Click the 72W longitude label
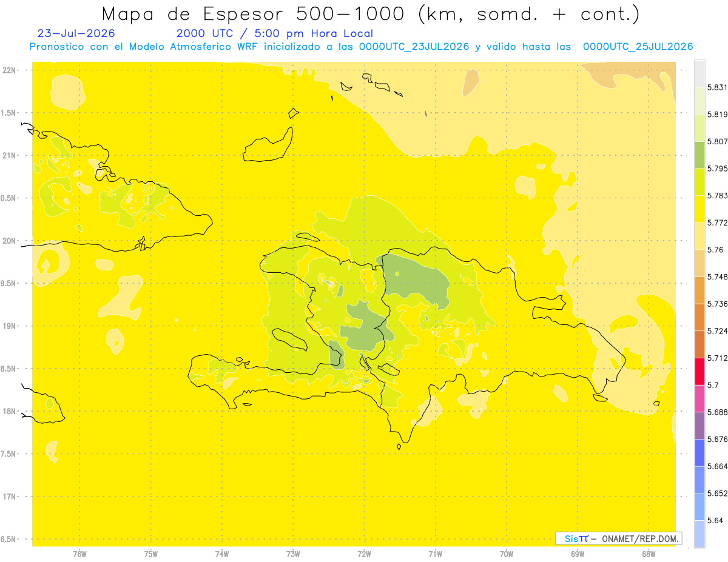Viewport: 728px width, 562px height. coord(364,554)
